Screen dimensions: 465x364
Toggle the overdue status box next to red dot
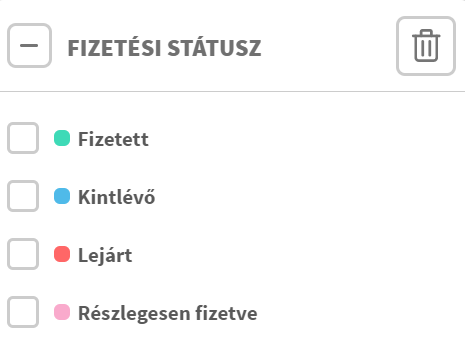point(23,254)
